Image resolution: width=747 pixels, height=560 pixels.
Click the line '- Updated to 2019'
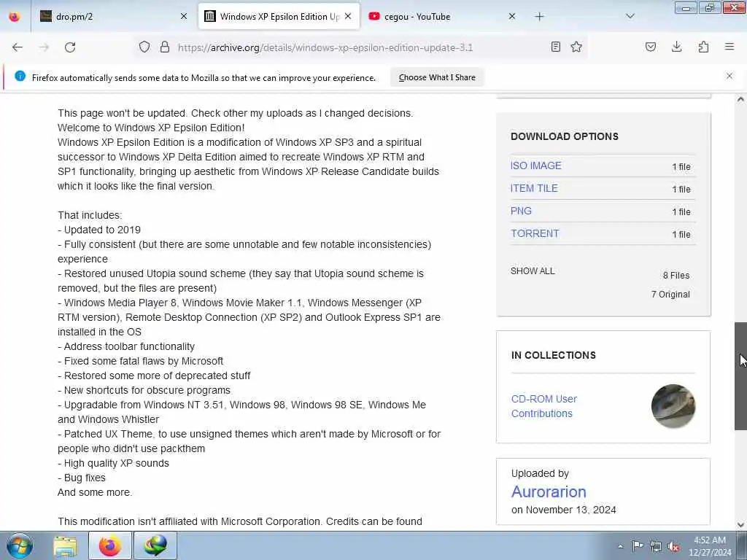tap(99, 230)
